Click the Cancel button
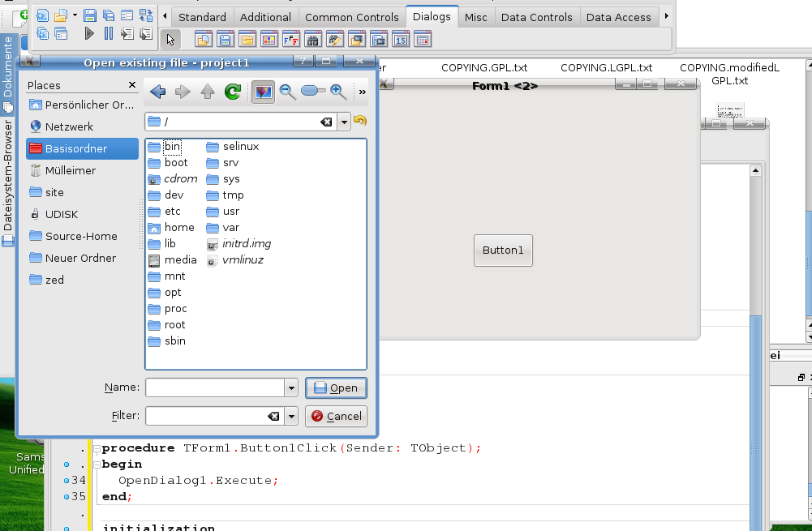The height and width of the screenshot is (531, 812). (336, 416)
